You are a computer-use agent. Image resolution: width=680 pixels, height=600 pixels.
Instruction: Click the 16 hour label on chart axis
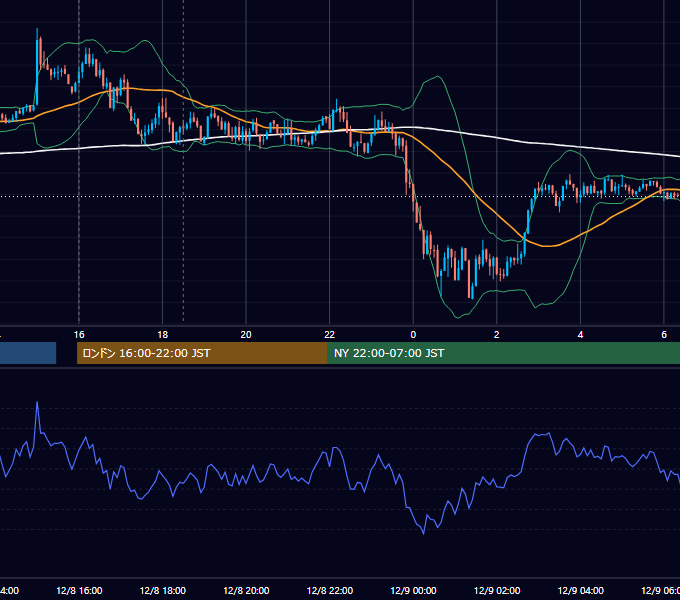point(79,335)
